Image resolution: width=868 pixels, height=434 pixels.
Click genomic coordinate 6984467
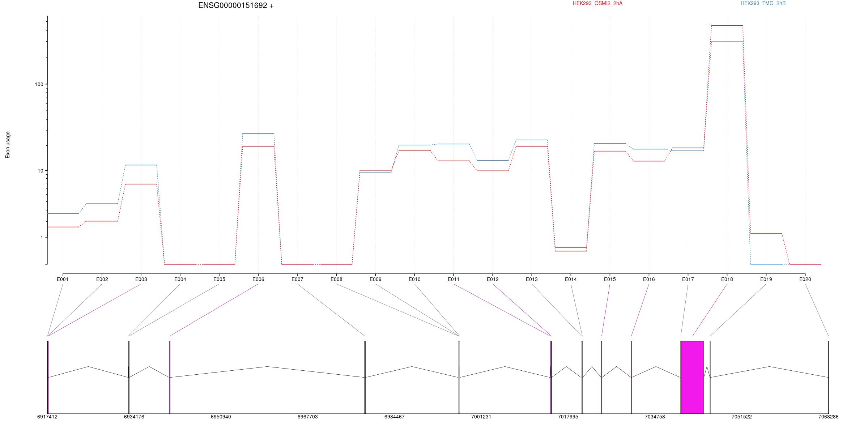[395, 417]
